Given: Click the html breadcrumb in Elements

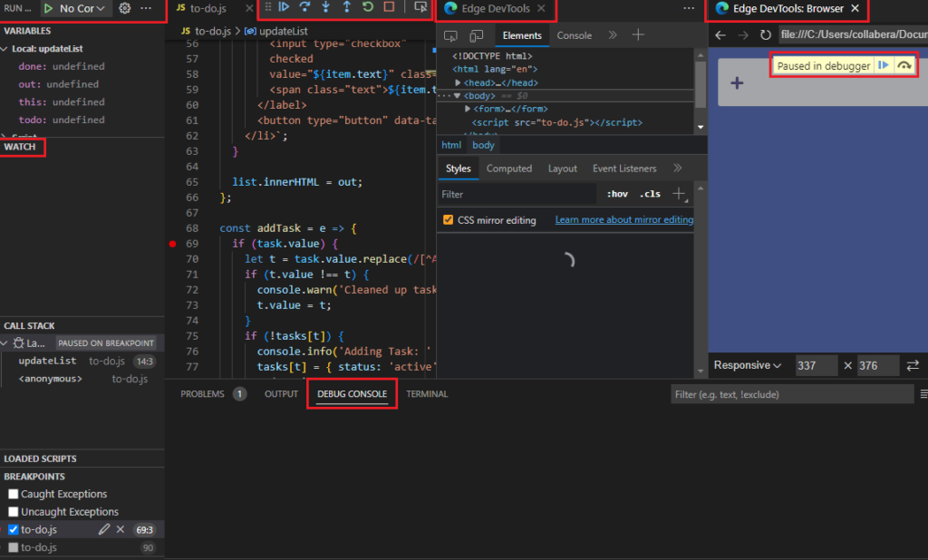Looking at the screenshot, I should [451, 145].
